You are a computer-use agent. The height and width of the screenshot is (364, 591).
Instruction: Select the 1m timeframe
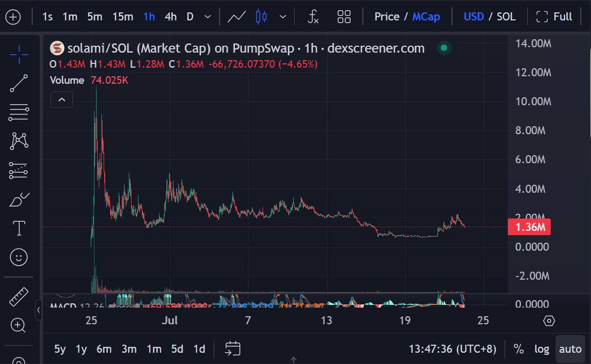coord(70,17)
